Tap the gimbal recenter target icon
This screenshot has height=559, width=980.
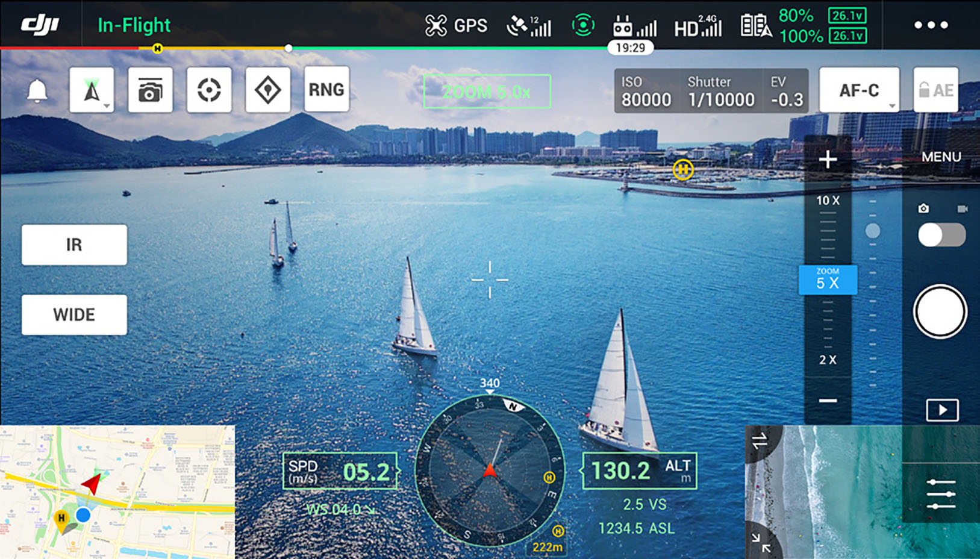coord(209,90)
